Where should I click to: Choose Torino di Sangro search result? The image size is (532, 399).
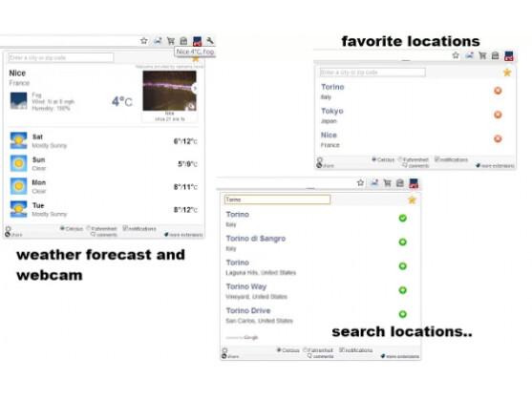point(255,239)
